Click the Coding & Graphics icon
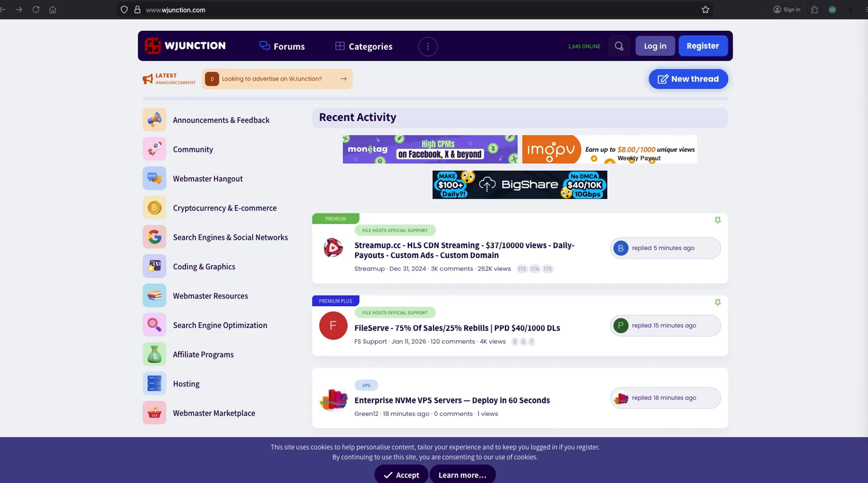 154,266
